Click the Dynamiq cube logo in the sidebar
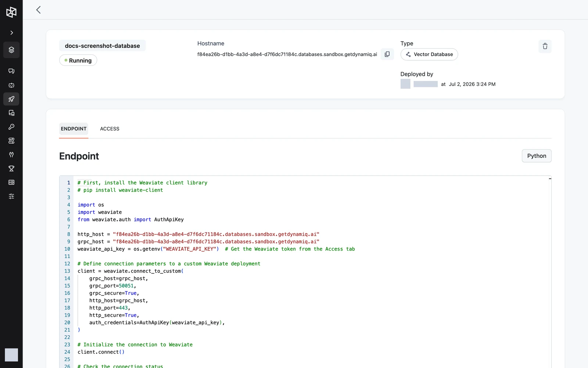The width and height of the screenshot is (588, 368). (11, 12)
